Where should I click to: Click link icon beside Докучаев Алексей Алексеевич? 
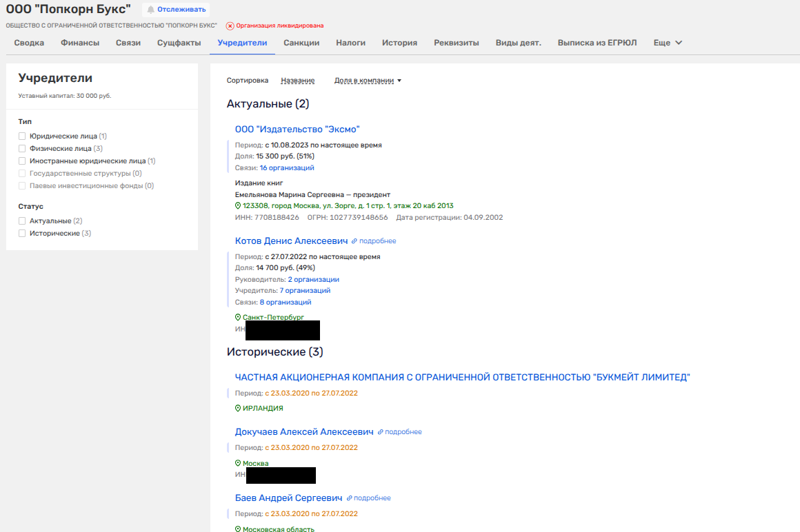click(380, 432)
